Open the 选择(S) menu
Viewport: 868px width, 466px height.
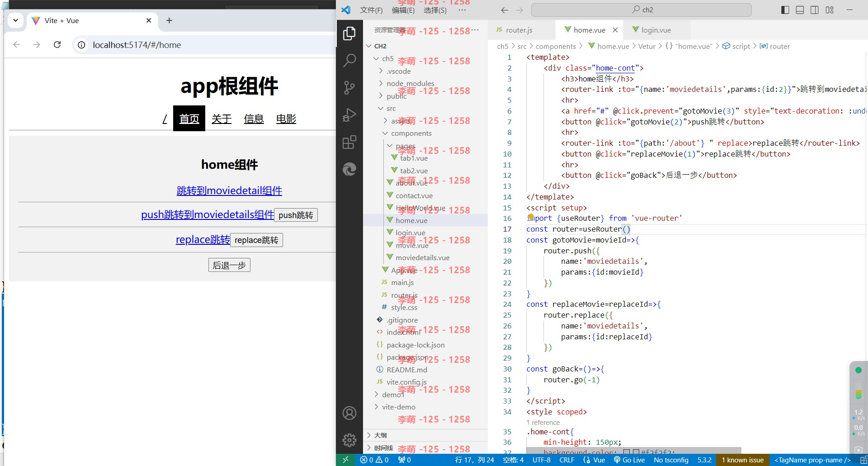pyautogui.click(x=435, y=10)
